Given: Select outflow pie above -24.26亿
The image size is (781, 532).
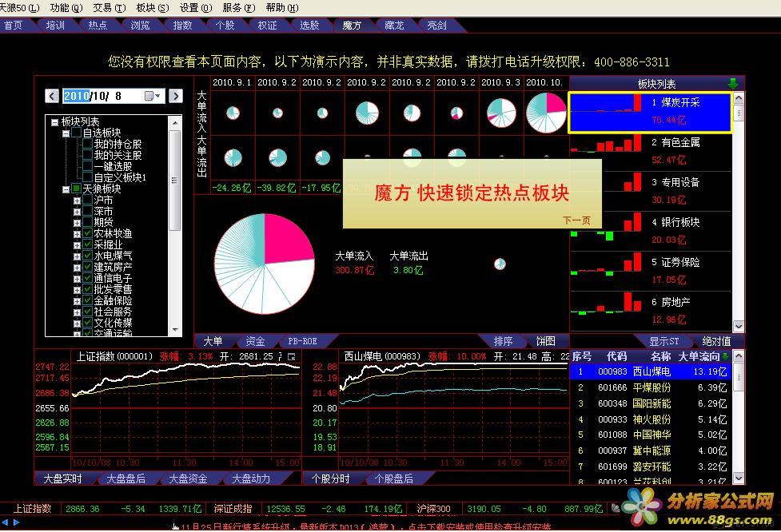Looking at the screenshot, I should 233,158.
